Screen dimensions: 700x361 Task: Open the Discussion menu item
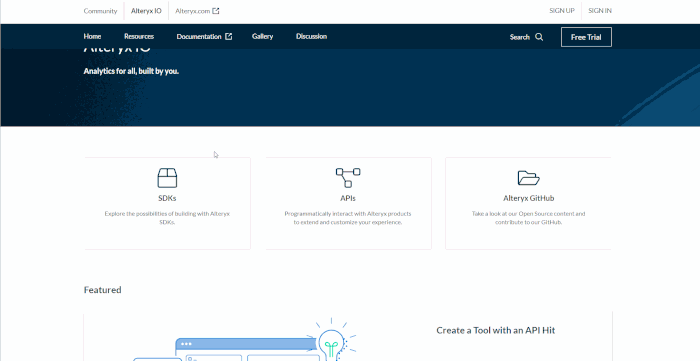click(x=311, y=37)
